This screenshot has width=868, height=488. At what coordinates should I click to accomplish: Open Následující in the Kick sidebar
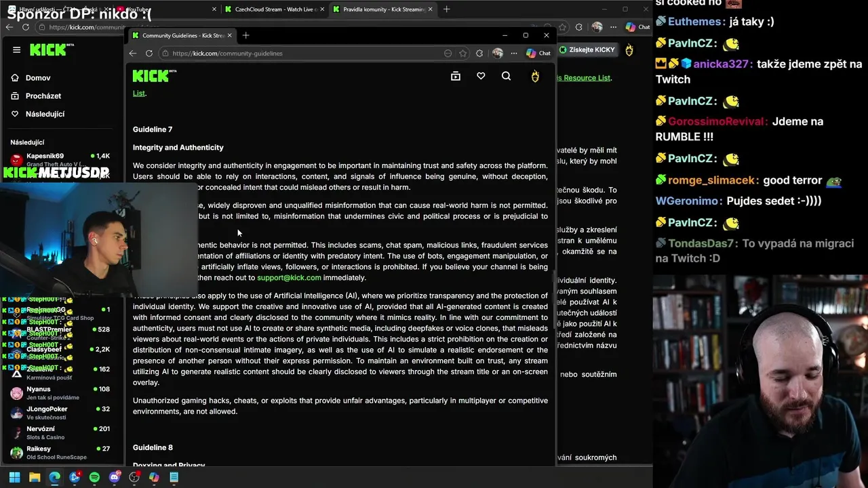pos(39,114)
